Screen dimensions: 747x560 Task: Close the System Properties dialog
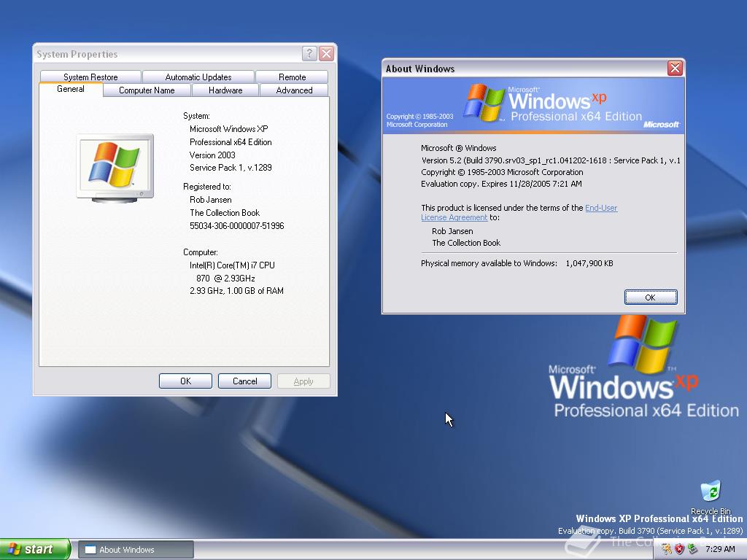click(x=326, y=53)
